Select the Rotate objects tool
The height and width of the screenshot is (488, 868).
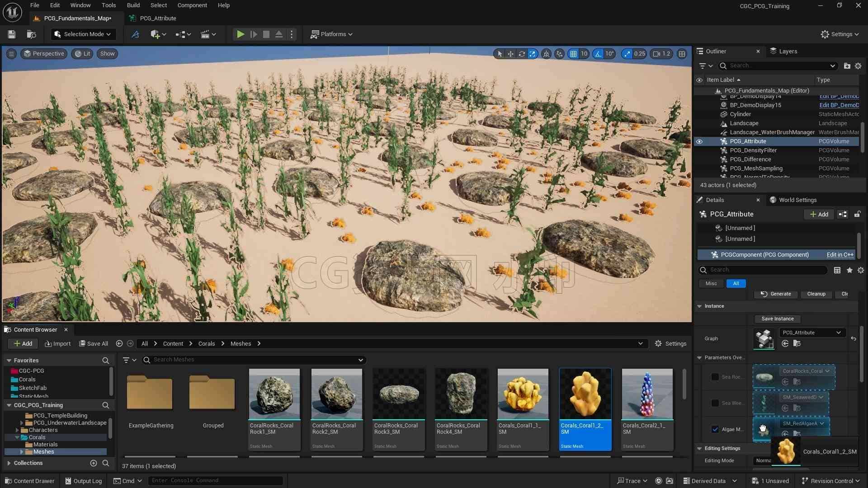coord(522,54)
